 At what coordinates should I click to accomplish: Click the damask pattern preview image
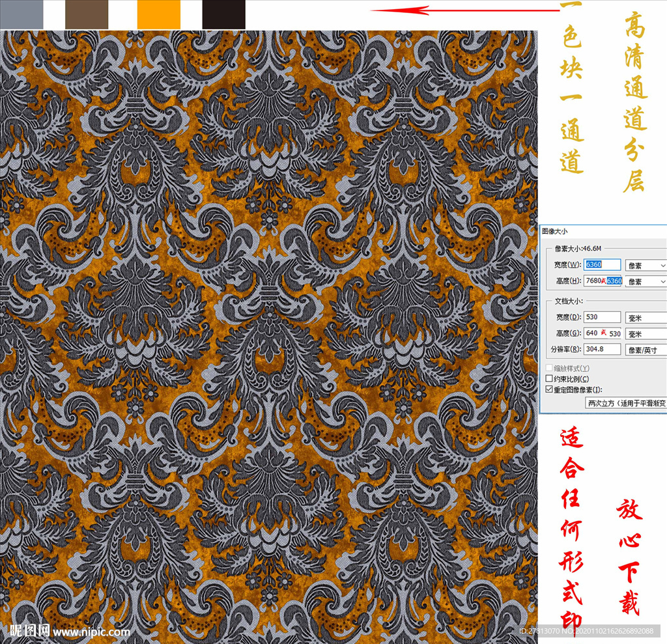[x=269, y=337]
